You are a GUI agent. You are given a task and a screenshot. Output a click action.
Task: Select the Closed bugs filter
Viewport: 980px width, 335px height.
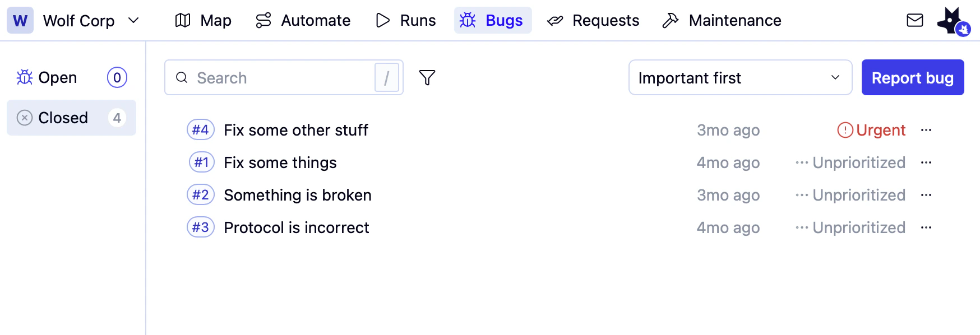coord(63,118)
